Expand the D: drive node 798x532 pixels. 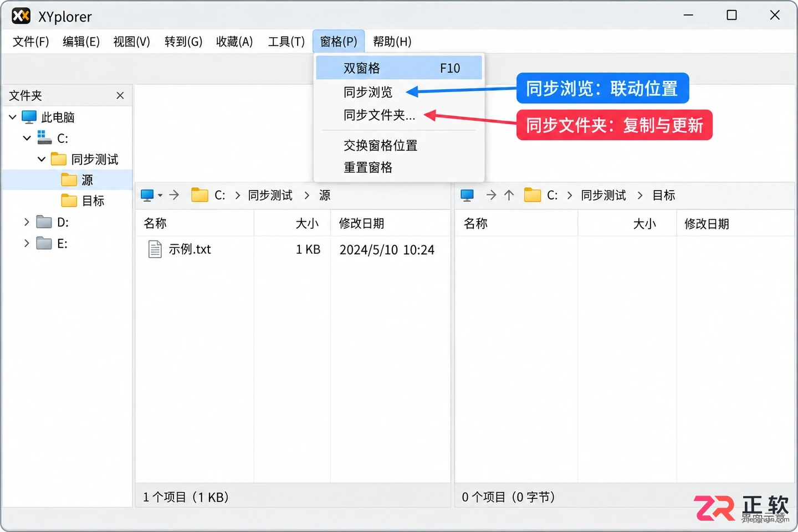coord(27,222)
